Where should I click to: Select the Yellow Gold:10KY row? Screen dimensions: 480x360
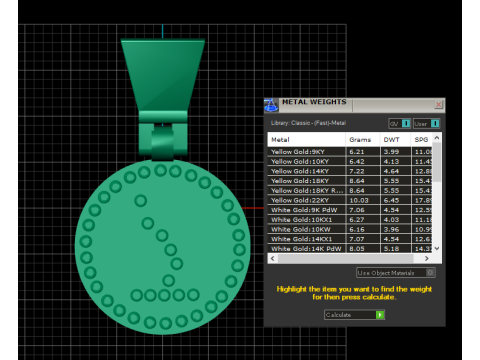[x=350, y=161]
